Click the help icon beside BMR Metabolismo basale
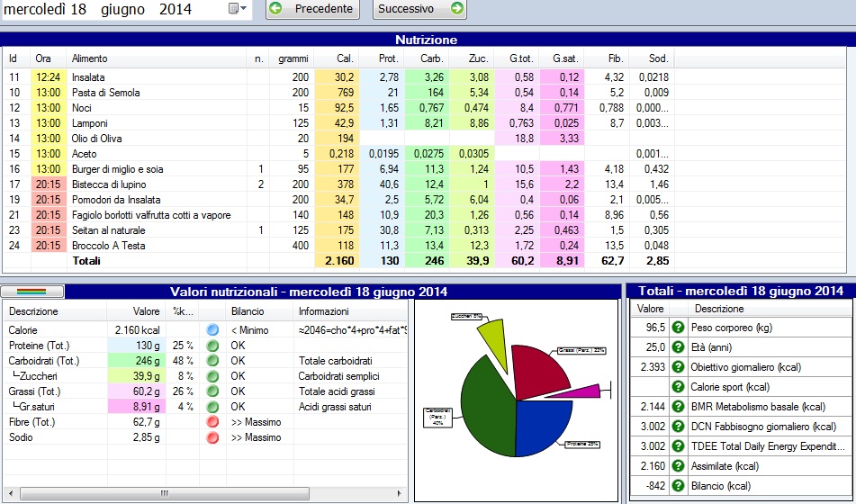The height and width of the screenshot is (504, 856). click(x=679, y=407)
